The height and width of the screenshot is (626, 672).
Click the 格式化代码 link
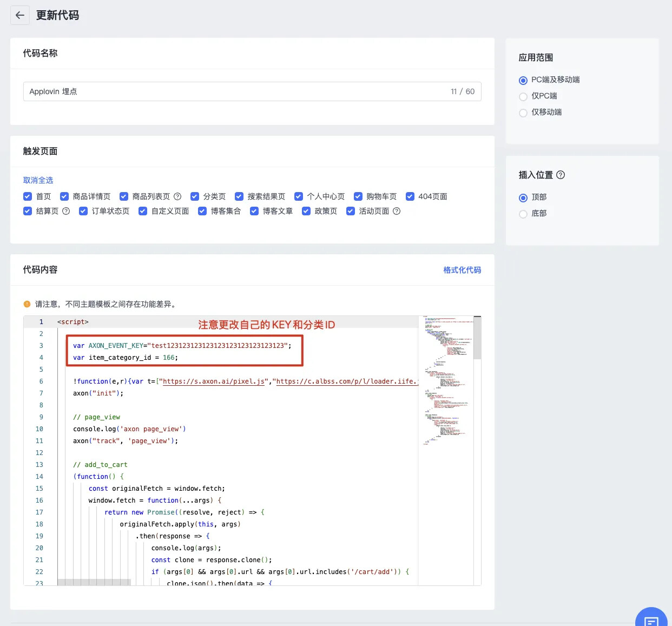point(462,270)
